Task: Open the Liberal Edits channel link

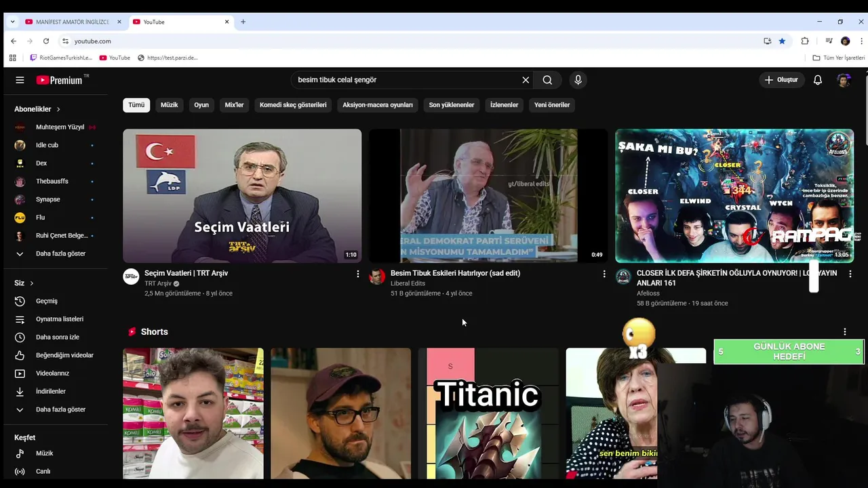Action: coord(408,283)
